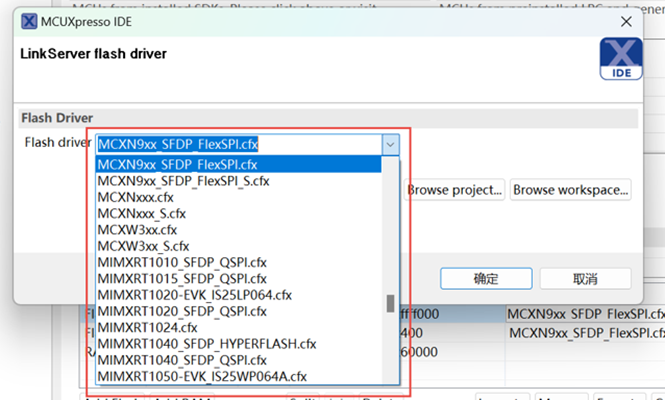
Task: Choose MCXW3xx.cfx driver
Action: pos(238,230)
